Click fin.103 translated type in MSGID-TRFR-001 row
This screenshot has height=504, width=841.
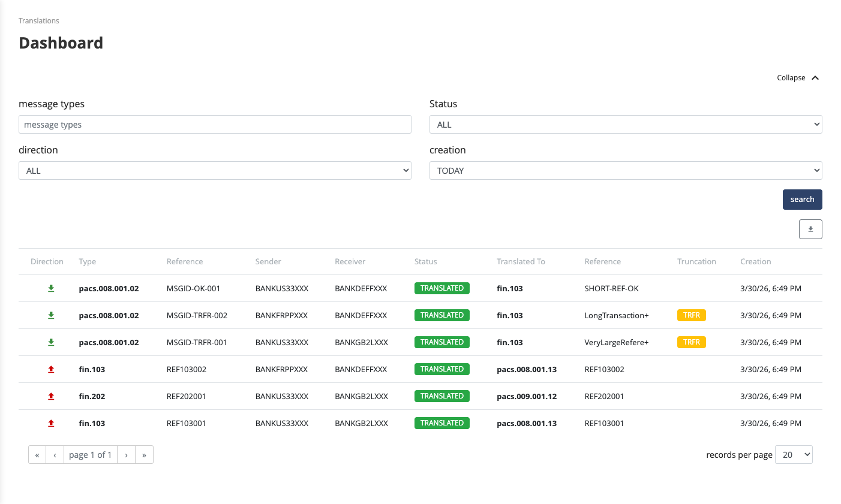(510, 342)
